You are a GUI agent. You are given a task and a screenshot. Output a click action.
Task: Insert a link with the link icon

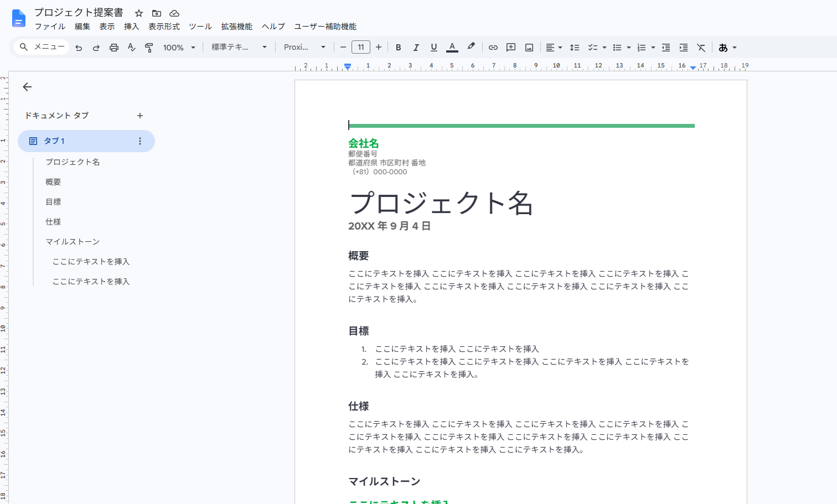pyautogui.click(x=493, y=48)
